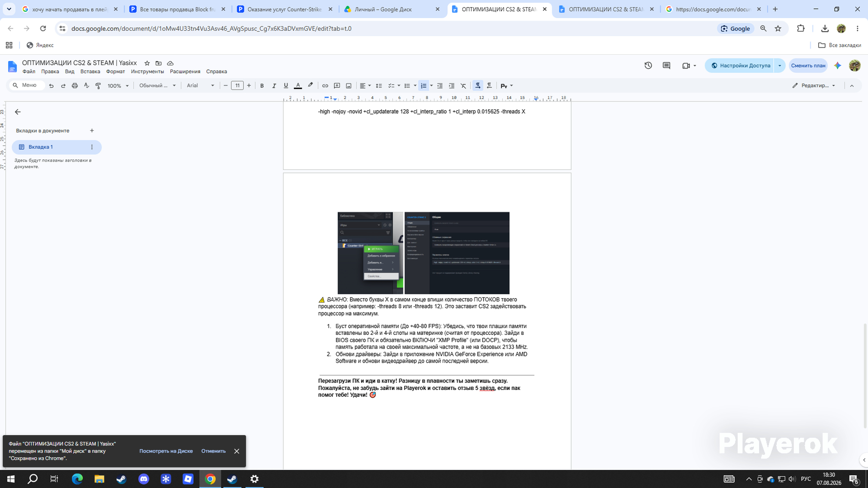Dismiss the file-moved notification
This screenshot has height=488, width=868.
237,451
